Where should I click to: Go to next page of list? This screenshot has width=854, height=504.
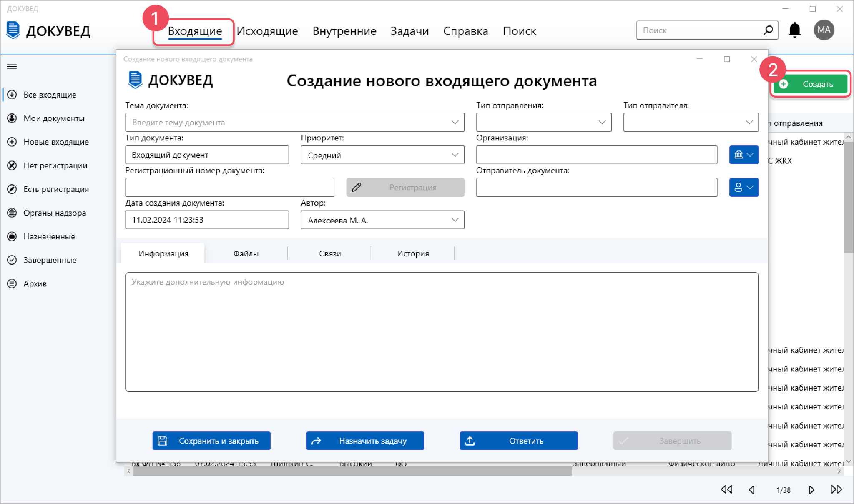tap(811, 489)
